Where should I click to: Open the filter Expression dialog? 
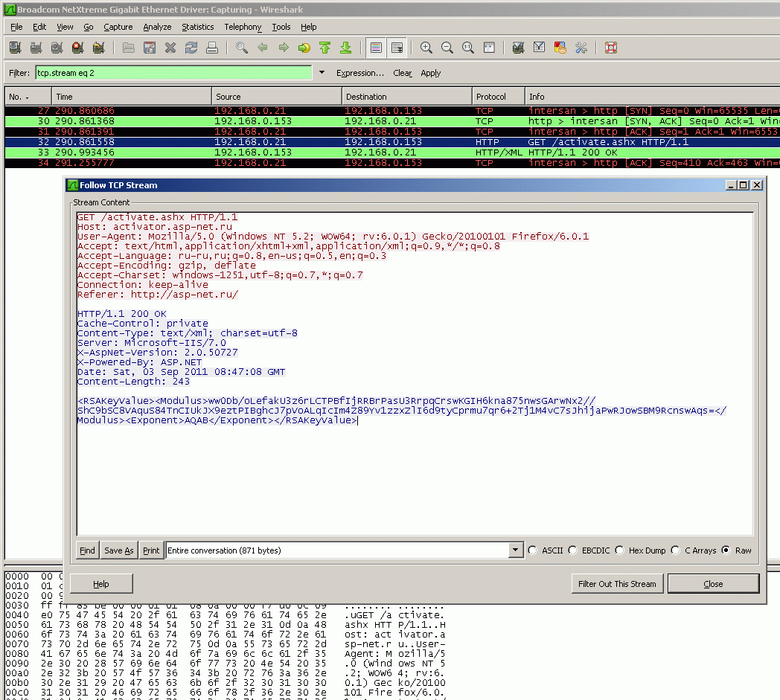click(360, 73)
